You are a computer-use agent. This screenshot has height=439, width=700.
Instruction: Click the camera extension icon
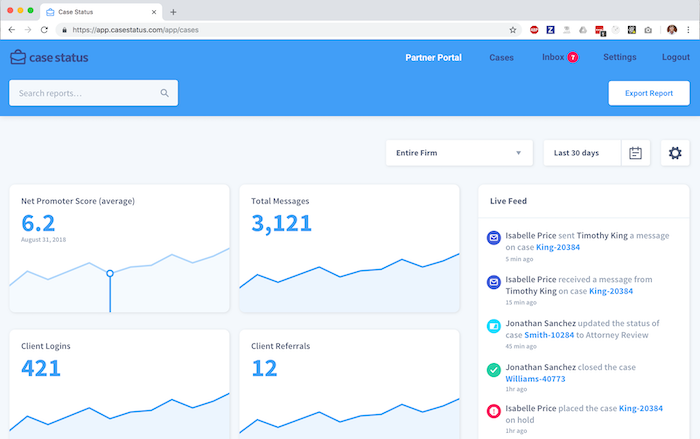tap(648, 30)
